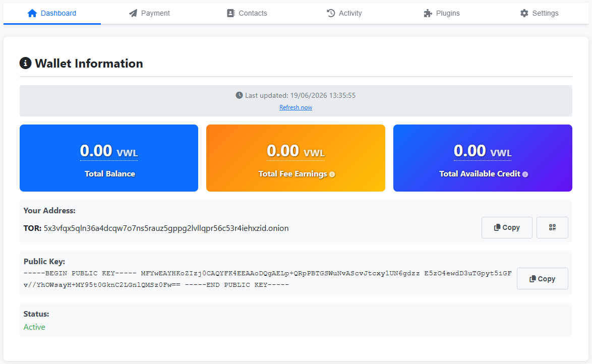Click the Your Address label

[49, 211]
